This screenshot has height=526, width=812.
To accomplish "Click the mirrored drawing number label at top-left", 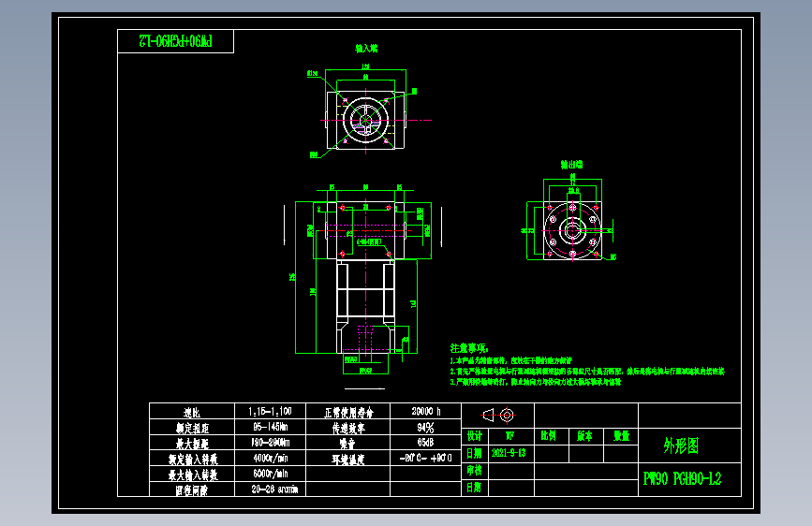I will [x=175, y=41].
